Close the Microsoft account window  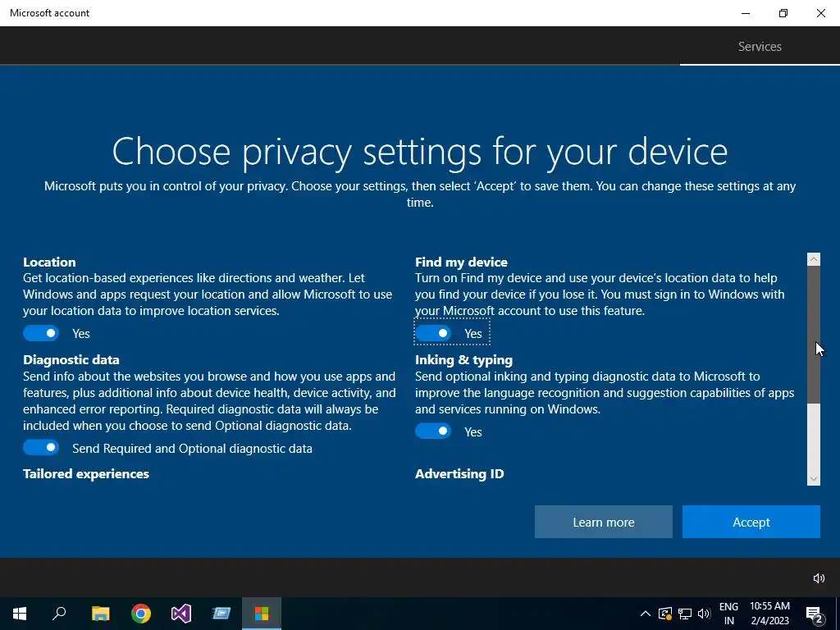click(x=820, y=13)
